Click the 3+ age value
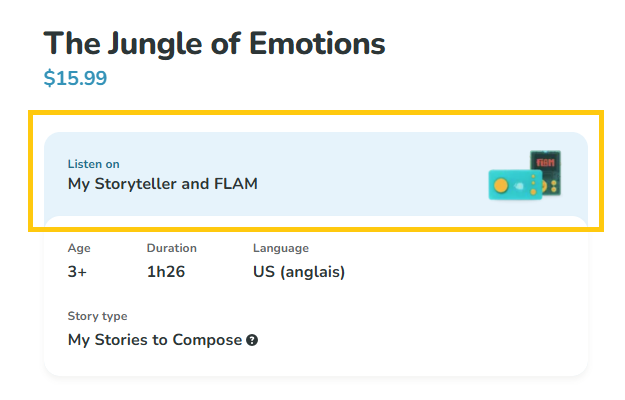Image resolution: width=625 pixels, height=400 pixels. point(77,272)
